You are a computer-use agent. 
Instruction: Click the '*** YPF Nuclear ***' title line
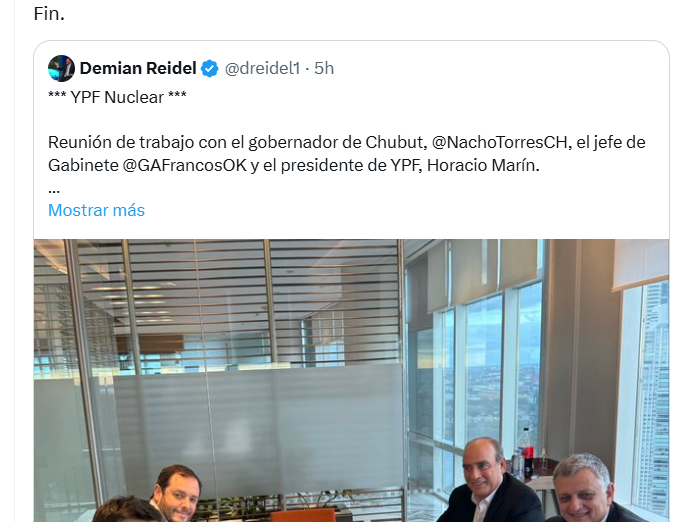click(x=117, y=97)
